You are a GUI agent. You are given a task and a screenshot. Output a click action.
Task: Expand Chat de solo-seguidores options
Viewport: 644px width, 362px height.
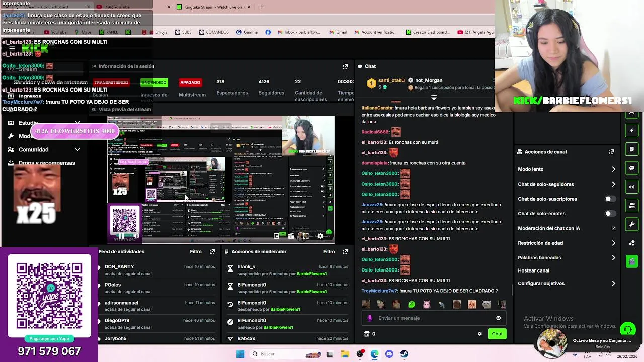pos(613,184)
